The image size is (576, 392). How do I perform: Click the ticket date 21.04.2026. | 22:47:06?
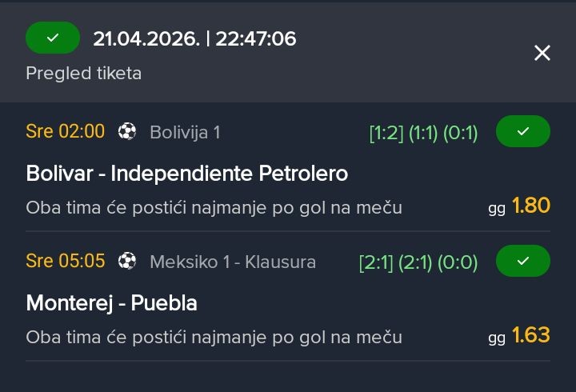point(194,38)
